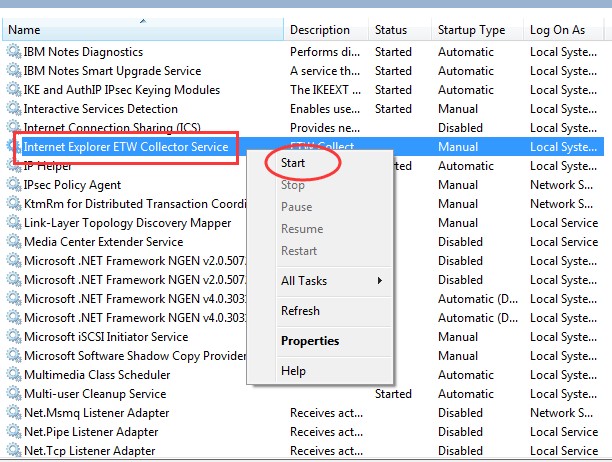Click Started status of Multi-user Cleanup Service
Image resolution: width=612 pixels, height=462 pixels.
[393, 394]
